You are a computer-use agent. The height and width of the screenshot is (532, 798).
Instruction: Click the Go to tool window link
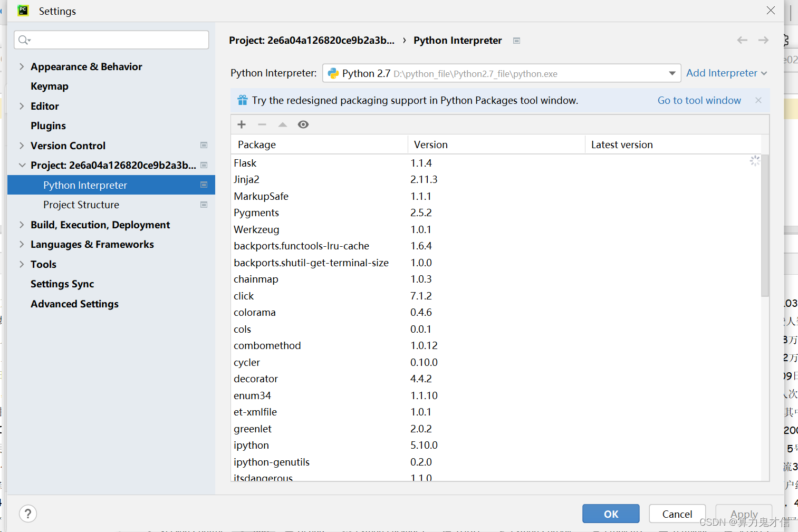[699, 100]
